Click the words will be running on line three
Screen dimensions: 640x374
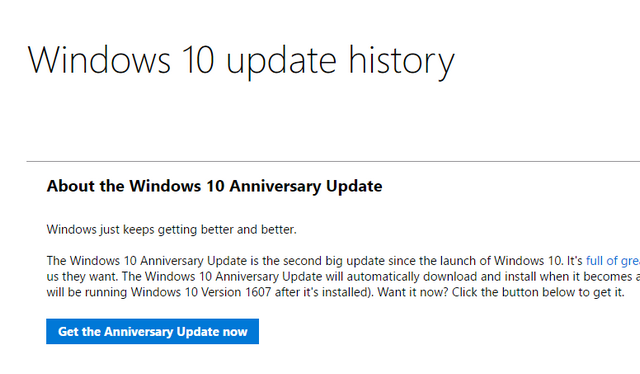(87, 292)
